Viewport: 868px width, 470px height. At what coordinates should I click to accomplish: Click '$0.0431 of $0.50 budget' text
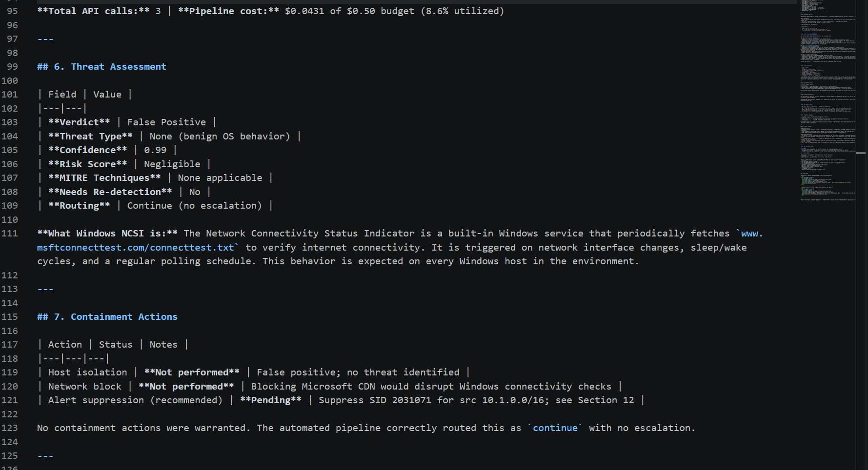(349, 11)
